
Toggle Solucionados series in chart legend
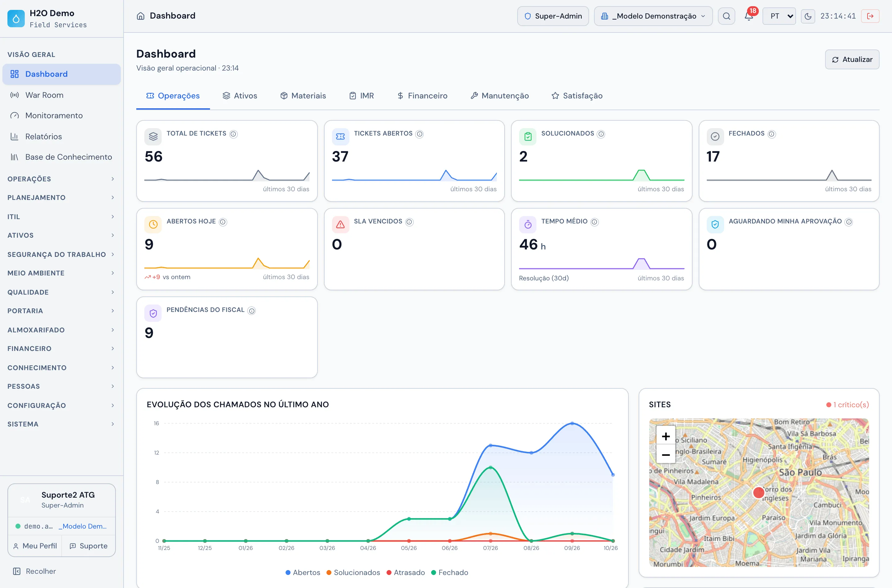(353, 572)
